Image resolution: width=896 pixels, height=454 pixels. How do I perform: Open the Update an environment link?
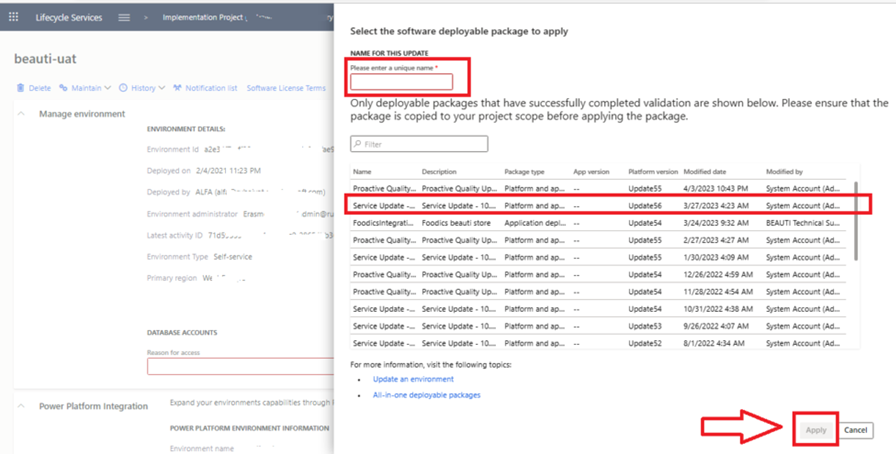(x=413, y=379)
